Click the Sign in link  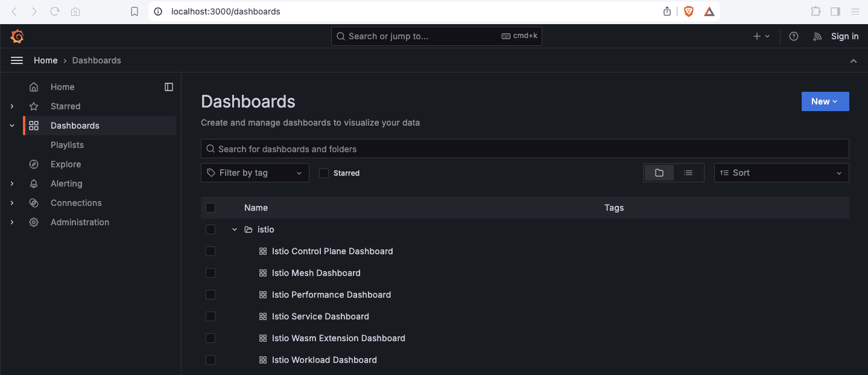pos(844,36)
